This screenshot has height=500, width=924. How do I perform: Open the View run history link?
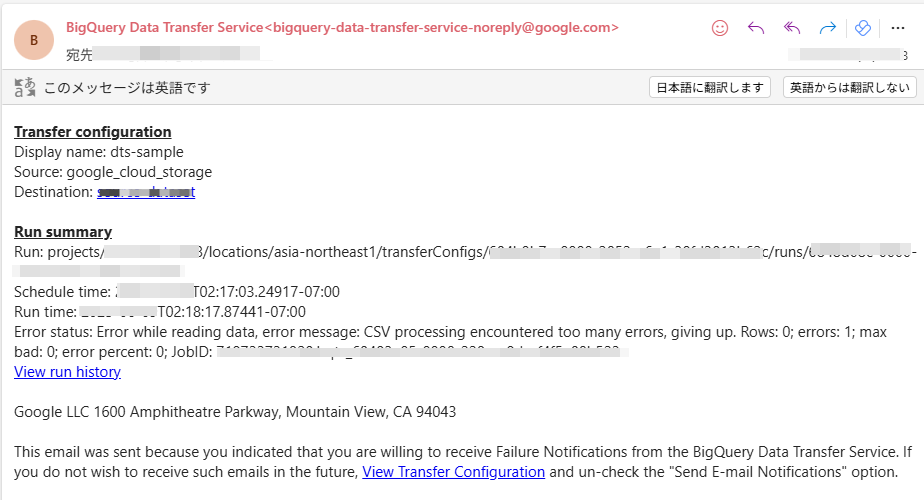click(x=67, y=372)
